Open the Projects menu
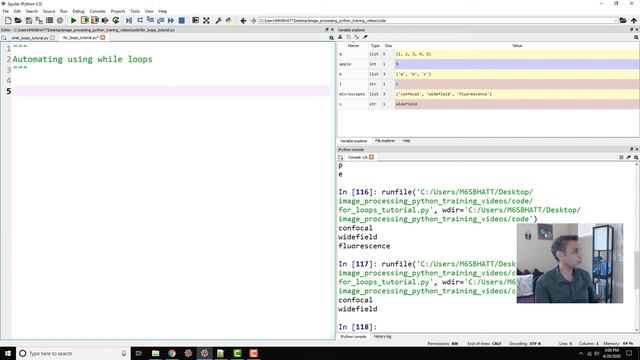This screenshot has width=640, height=360. click(x=118, y=11)
